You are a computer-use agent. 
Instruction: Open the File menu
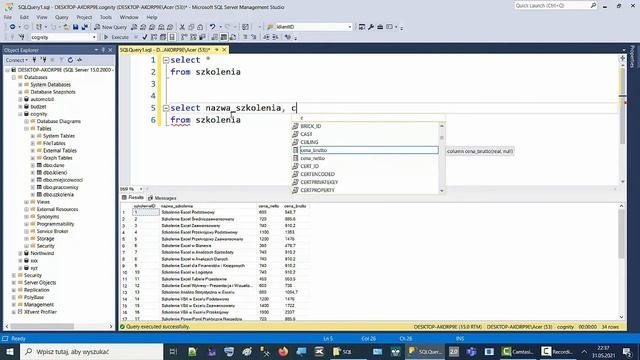point(8,17)
